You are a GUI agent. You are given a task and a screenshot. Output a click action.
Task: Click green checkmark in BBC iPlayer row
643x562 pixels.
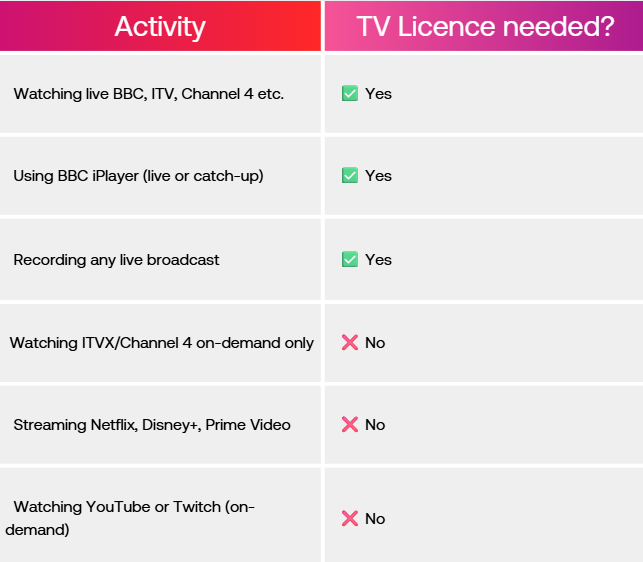tap(350, 176)
